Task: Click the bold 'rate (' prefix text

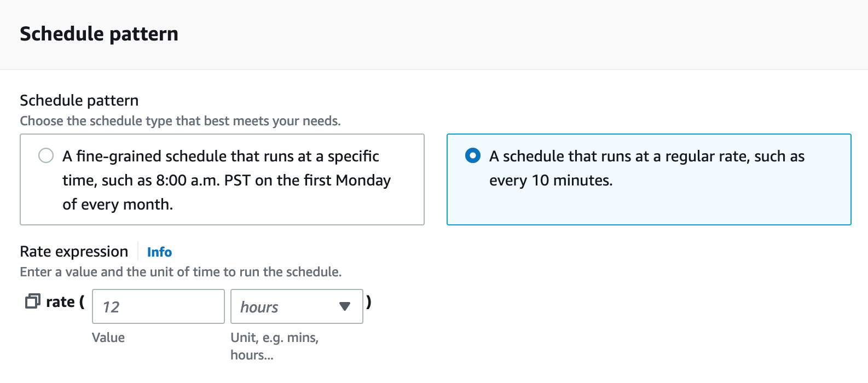Action: point(65,302)
